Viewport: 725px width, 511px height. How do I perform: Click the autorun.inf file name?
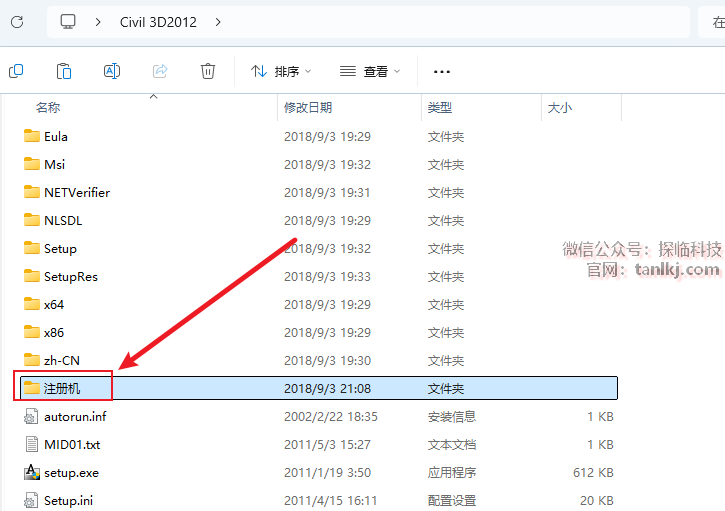pos(75,417)
